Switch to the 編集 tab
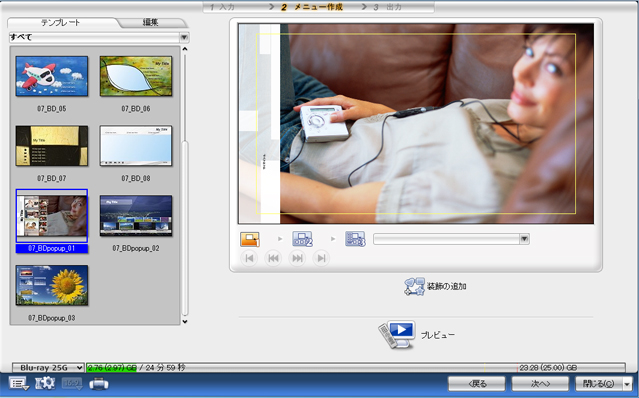Viewport: 639px width, 398px height. [x=150, y=23]
